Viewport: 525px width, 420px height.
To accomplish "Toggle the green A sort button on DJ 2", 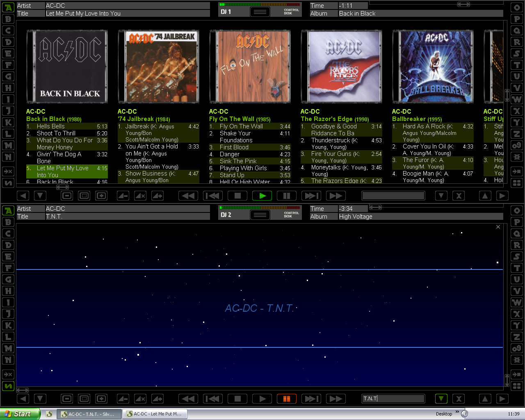I will point(7,210).
